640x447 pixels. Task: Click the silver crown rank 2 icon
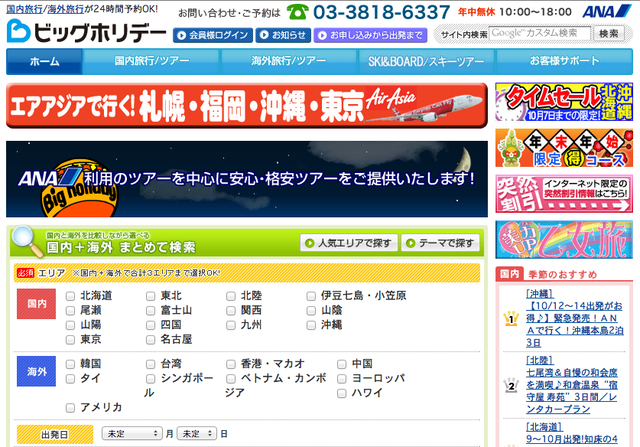click(x=511, y=385)
